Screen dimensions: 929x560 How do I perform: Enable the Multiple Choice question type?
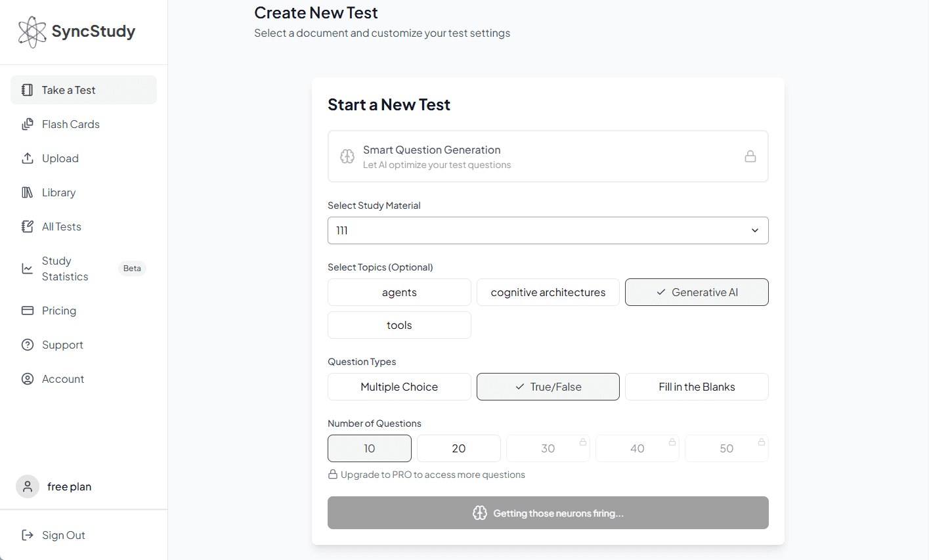(399, 387)
